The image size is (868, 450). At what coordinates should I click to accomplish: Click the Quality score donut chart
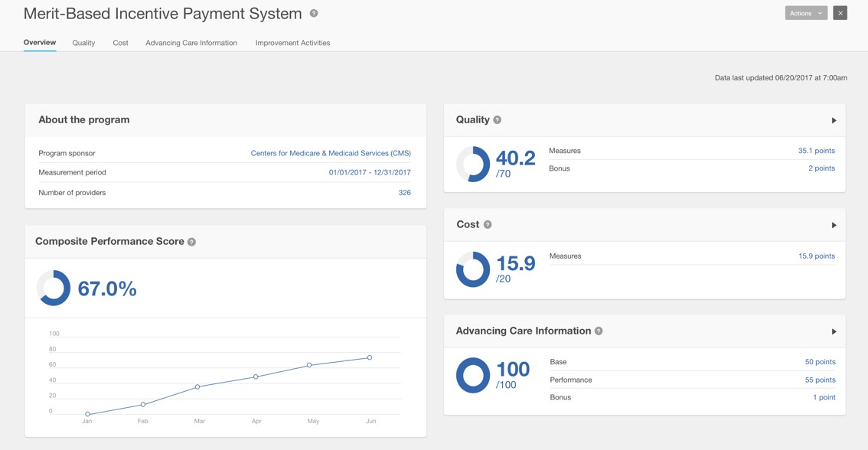473,164
